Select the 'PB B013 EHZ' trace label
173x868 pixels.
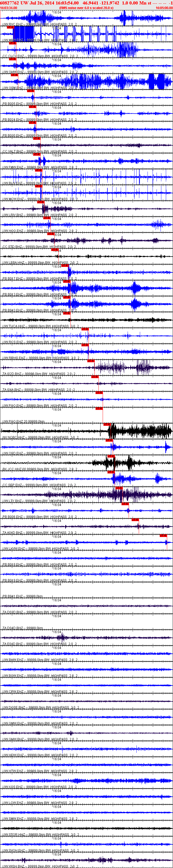40,294
